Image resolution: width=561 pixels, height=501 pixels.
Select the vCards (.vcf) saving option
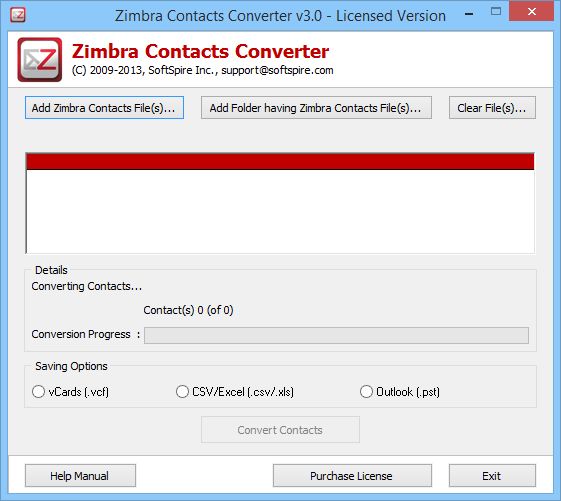(38, 391)
